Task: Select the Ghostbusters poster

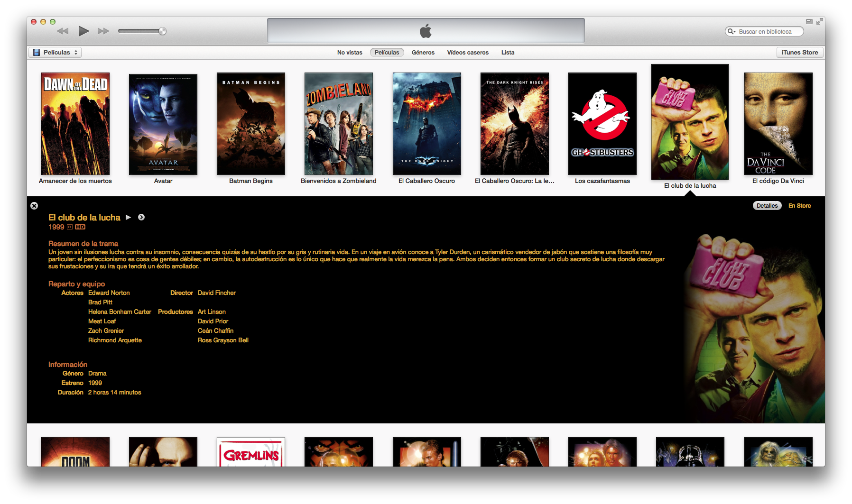Action: (602, 124)
